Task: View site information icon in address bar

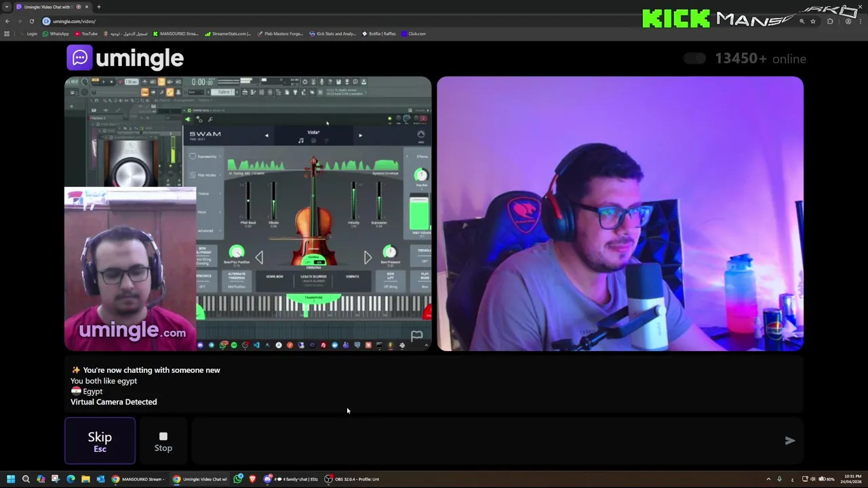Action: click(46, 21)
